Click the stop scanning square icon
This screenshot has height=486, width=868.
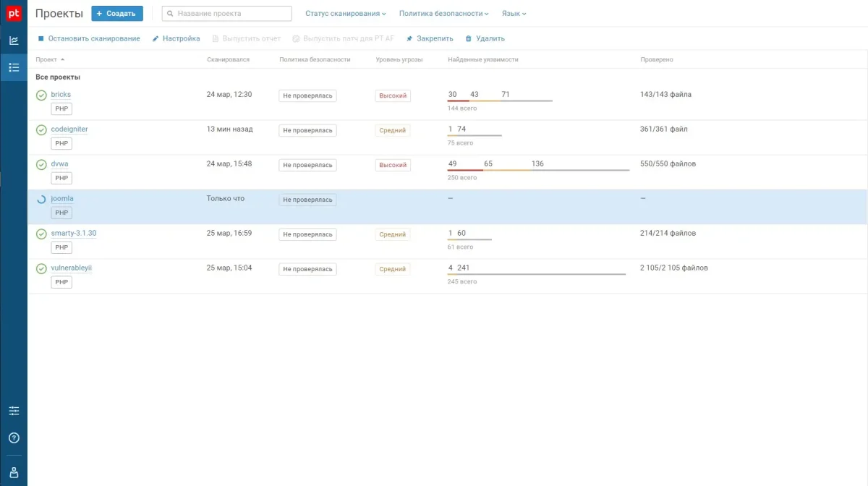pyautogui.click(x=41, y=38)
